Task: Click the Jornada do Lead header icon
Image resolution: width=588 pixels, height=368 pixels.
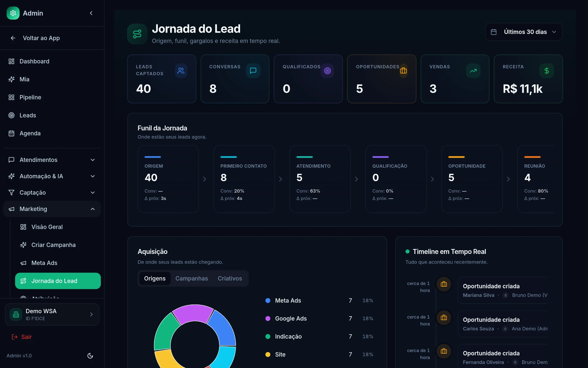Action: point(137,34)
